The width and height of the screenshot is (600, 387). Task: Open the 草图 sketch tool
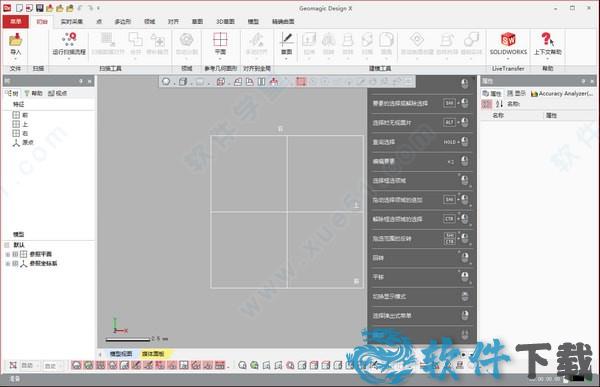pyautogui.click(x=287, y=44)
